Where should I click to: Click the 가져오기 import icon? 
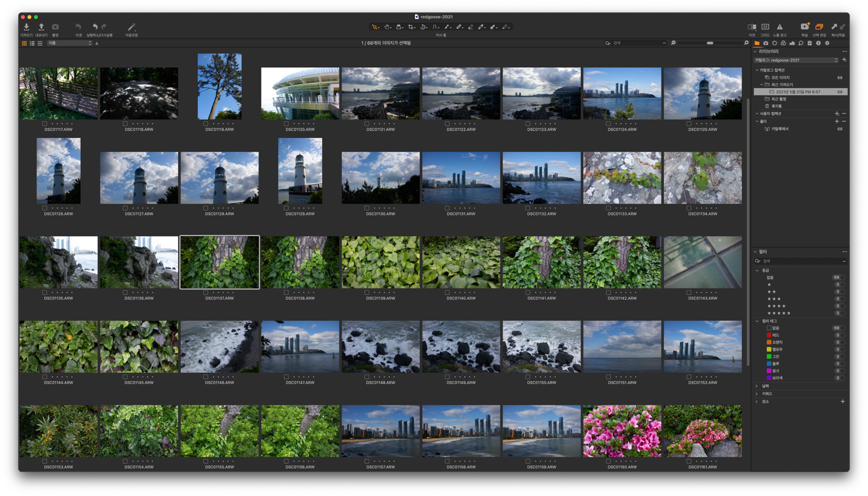[26, 27]
